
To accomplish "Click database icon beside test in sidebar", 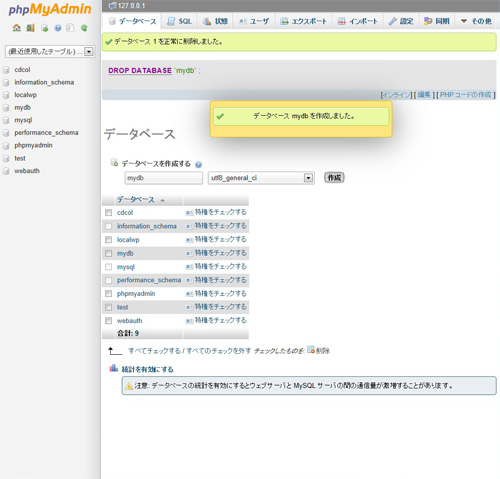I will [6, 159].
